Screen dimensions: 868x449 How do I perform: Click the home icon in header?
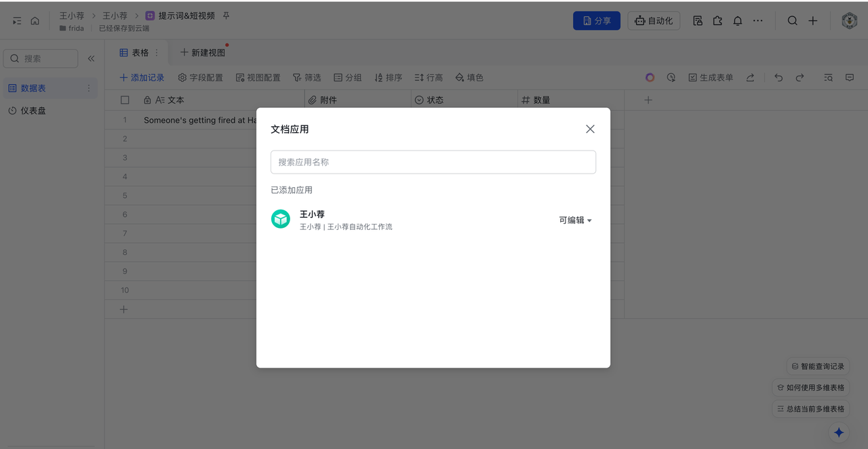click(35, 21)
